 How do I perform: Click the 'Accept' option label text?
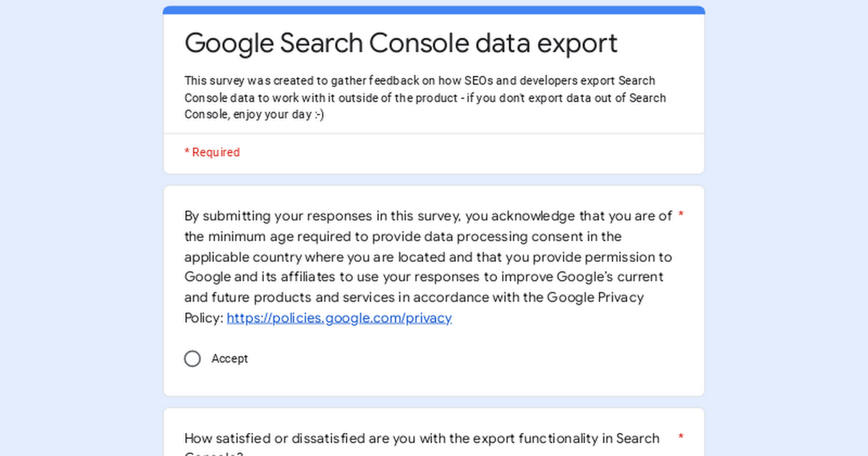(x=229, y=359)
